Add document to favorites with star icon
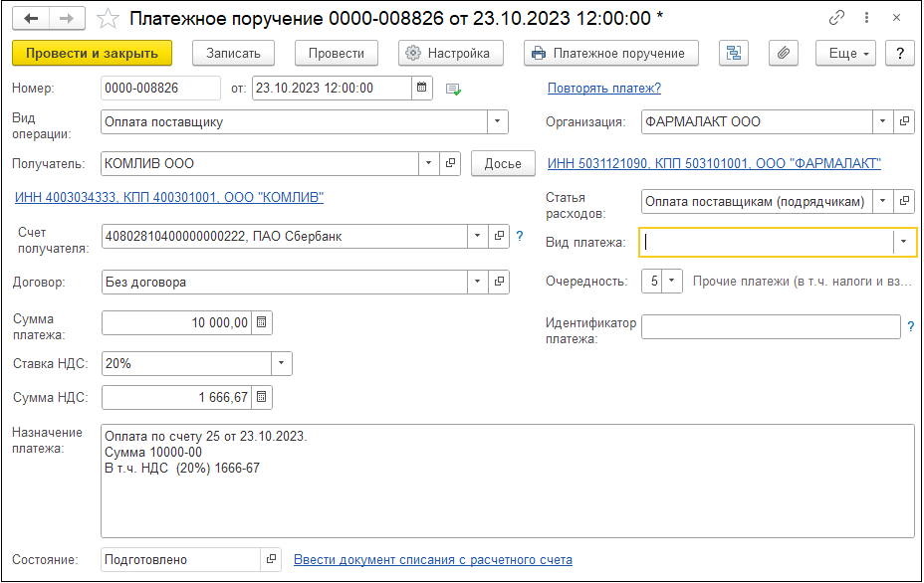The width and height of the screenshot is (924, 583). click(x=110, y=19)
